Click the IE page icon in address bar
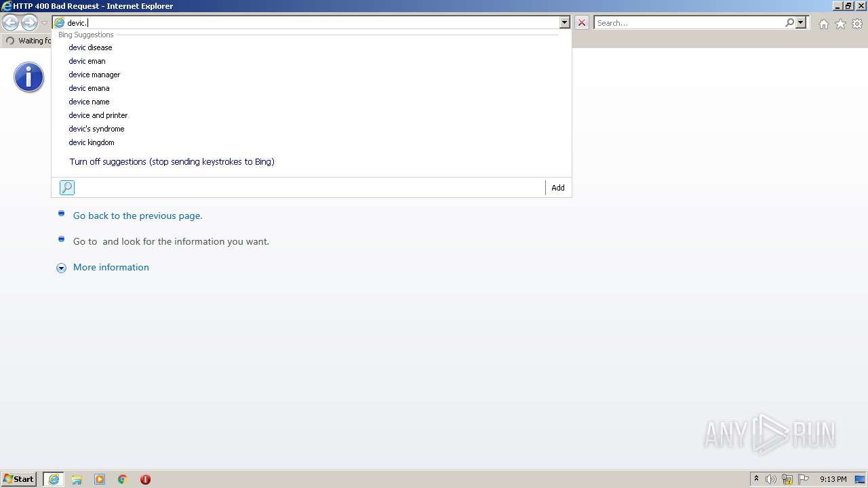The width and height of the screenshot is (868, 488). coord(59,23)
